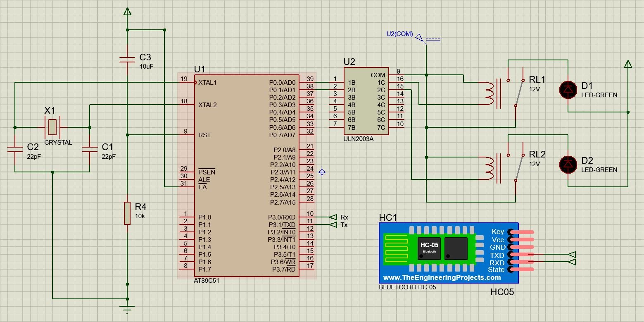
Task: Click the P1.0 pin label
Action: pos(204,217)
